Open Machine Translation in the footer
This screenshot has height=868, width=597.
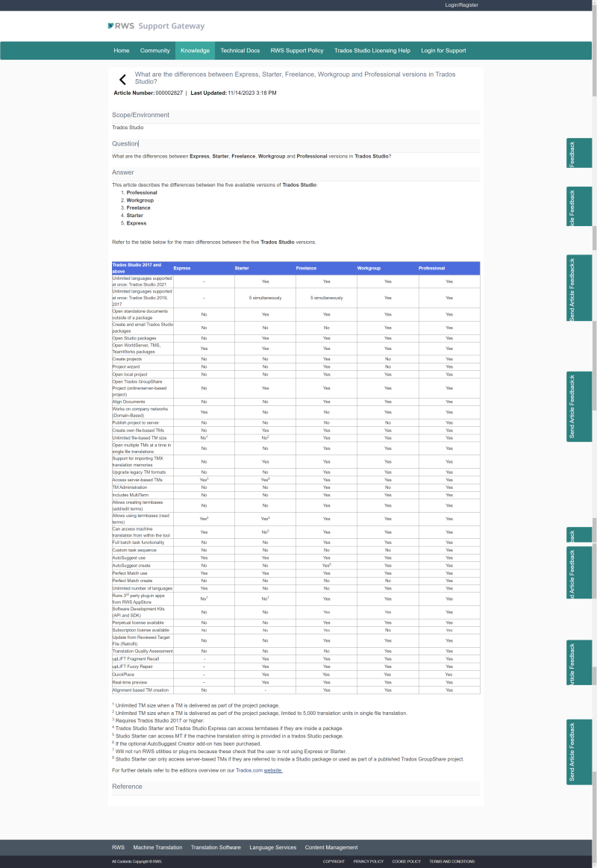tap(157, 848)
